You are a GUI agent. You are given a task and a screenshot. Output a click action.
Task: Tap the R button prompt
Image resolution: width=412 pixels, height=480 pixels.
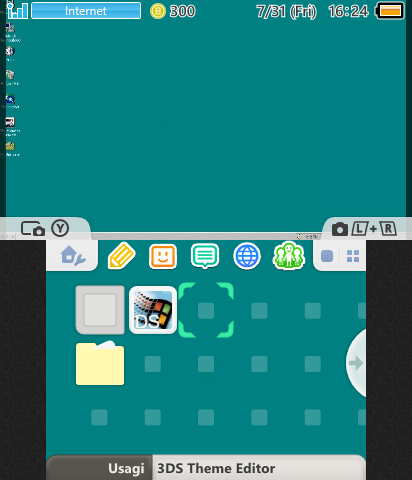[x=388, y=229]
